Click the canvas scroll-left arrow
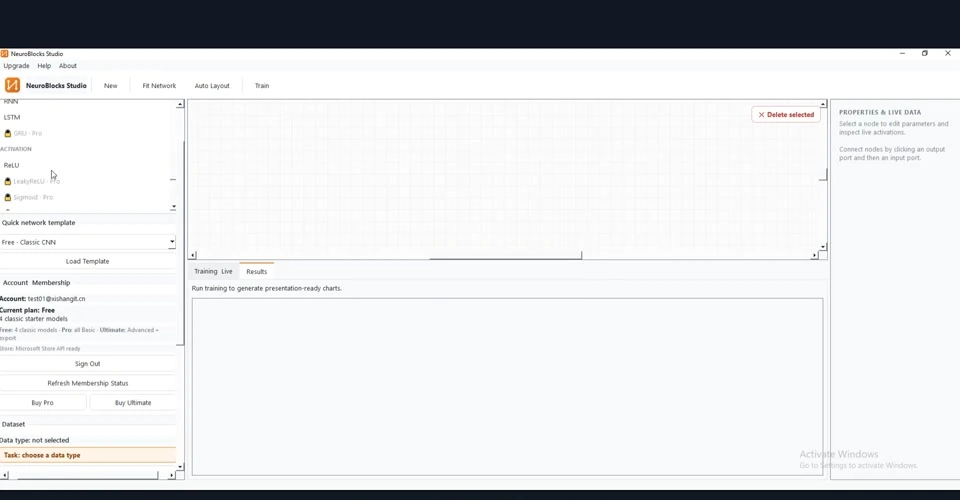 193,255
